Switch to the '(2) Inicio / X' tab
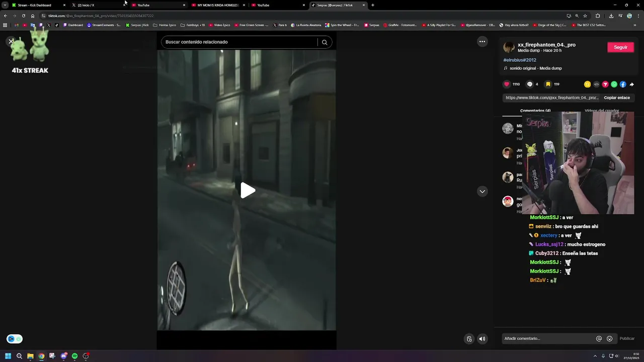This screenshot has height=362, width=644. [x=98, y=5]
